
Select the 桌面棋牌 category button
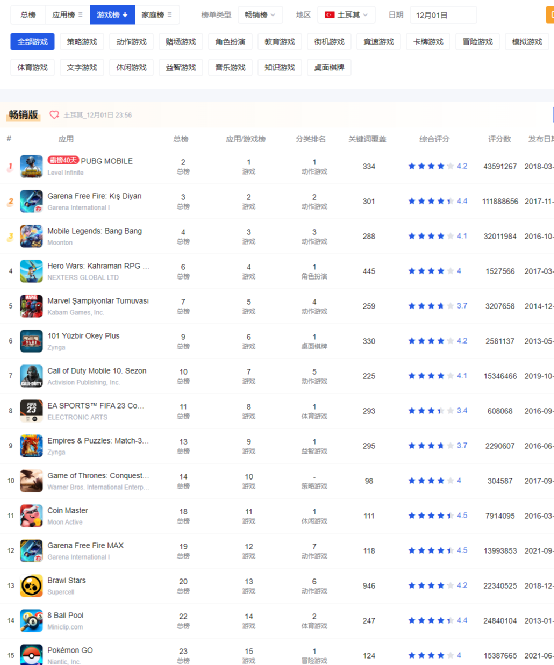pyautogui.click(x=329, y=67)
